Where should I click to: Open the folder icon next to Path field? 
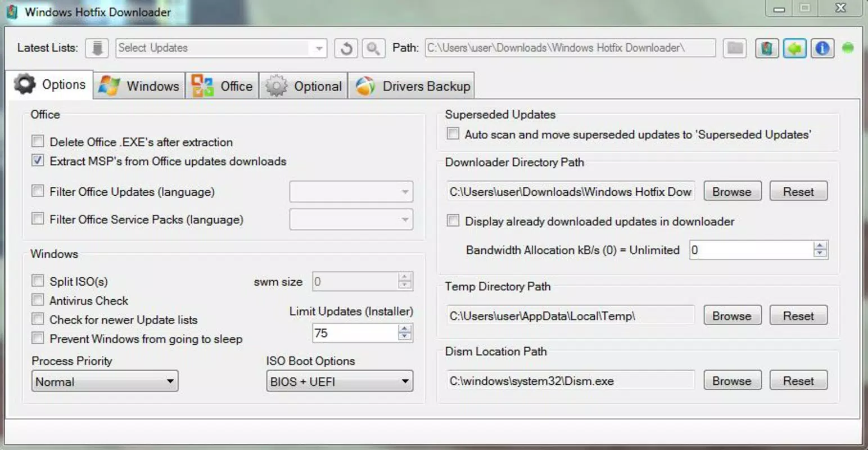(x=735, y=48)
